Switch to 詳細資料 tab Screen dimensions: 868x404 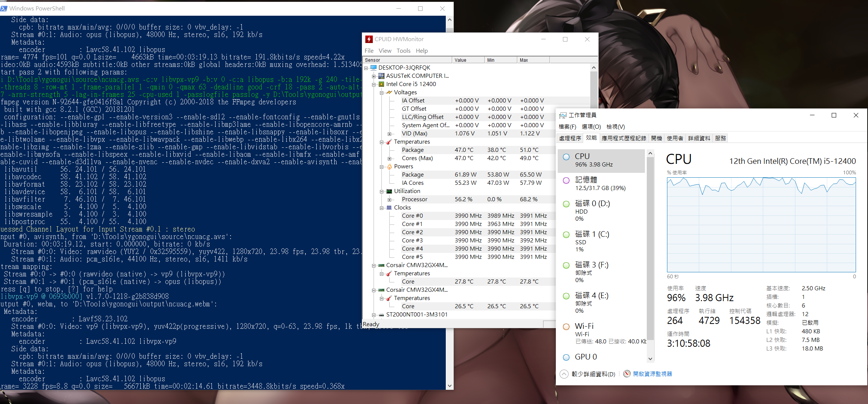(699, 138)
